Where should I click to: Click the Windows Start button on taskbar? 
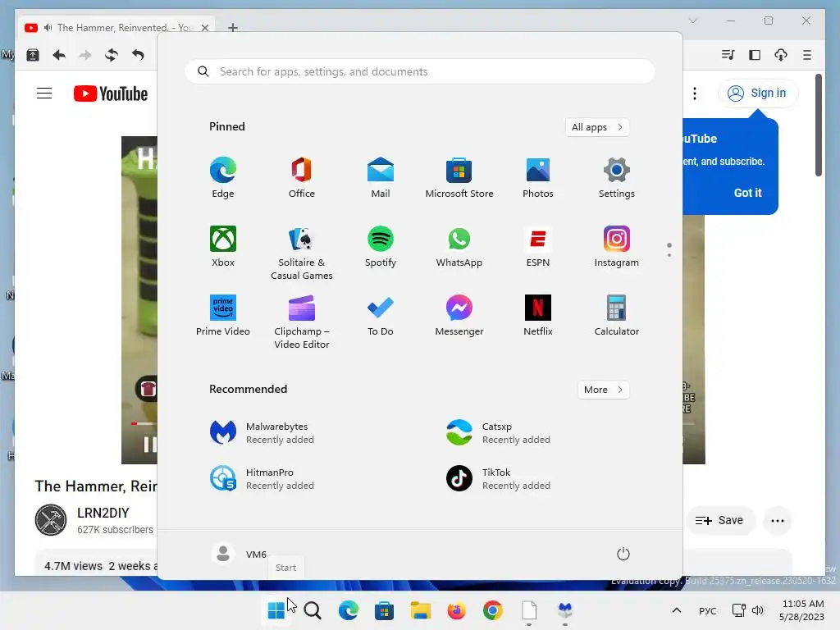(x=276, y=610)
